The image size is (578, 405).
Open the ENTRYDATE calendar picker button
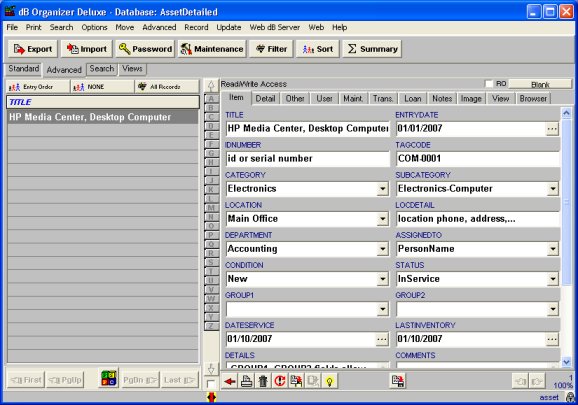point(552,129)
